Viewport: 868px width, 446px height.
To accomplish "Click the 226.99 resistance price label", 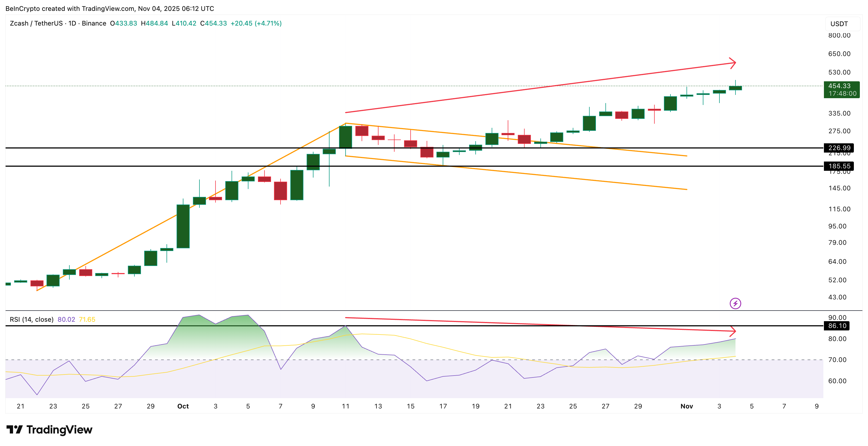I will pos(839,148).
